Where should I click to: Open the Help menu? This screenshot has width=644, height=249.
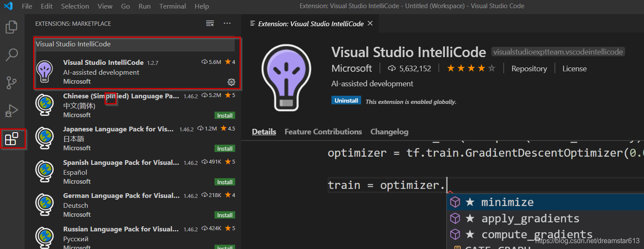tap(202, 6)
